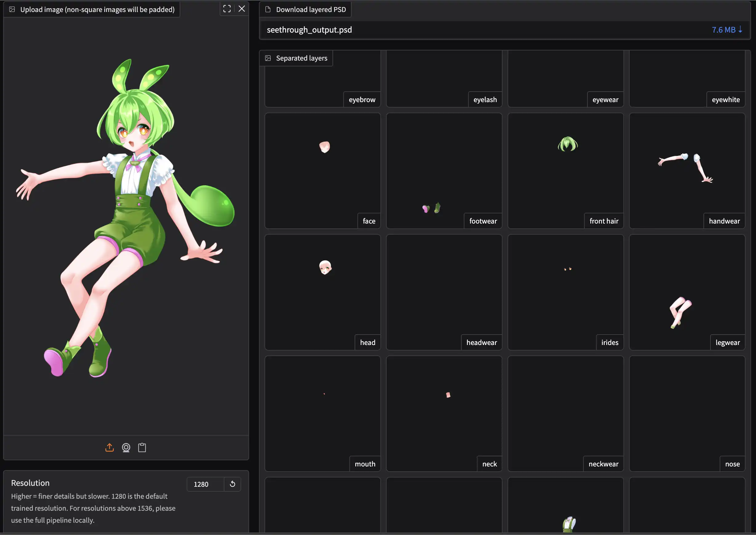Click the webcam capture icon

[126, 447]
